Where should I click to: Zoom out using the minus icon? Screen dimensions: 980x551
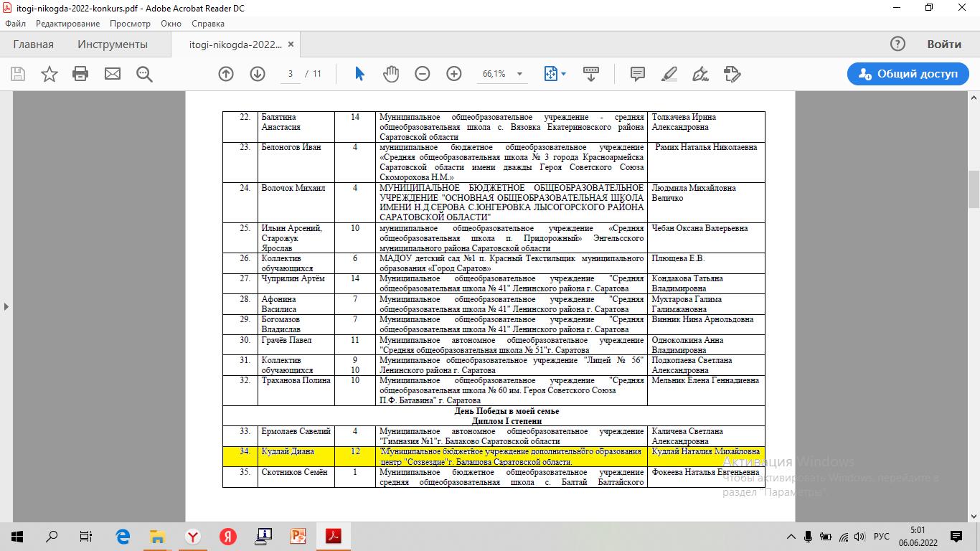coord(423,74)
